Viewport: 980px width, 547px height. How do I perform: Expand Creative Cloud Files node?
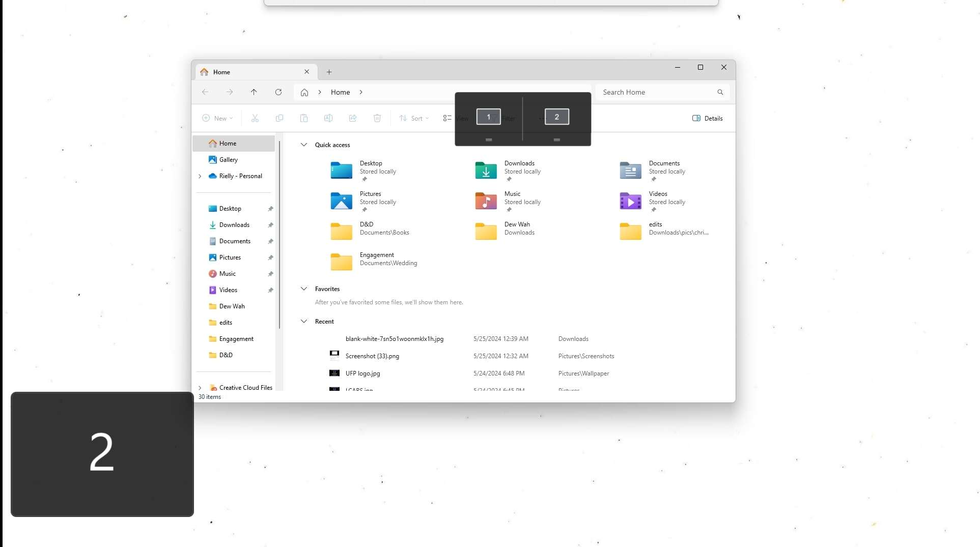tap(200, 388)
